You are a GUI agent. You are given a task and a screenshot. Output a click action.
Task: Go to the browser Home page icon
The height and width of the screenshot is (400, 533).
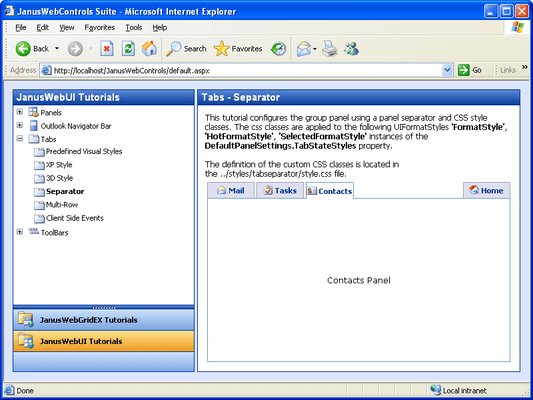tap(149, 49)
